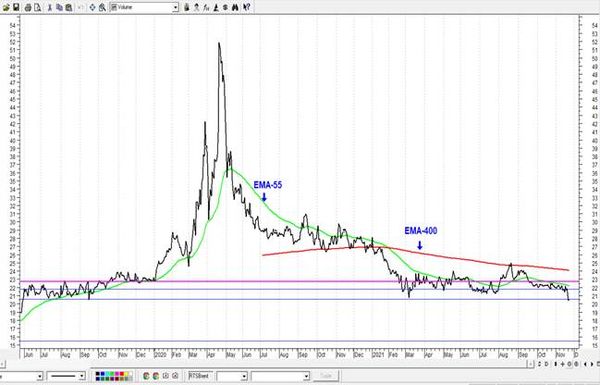Open a chart file with folder icon

coord(6,7)
